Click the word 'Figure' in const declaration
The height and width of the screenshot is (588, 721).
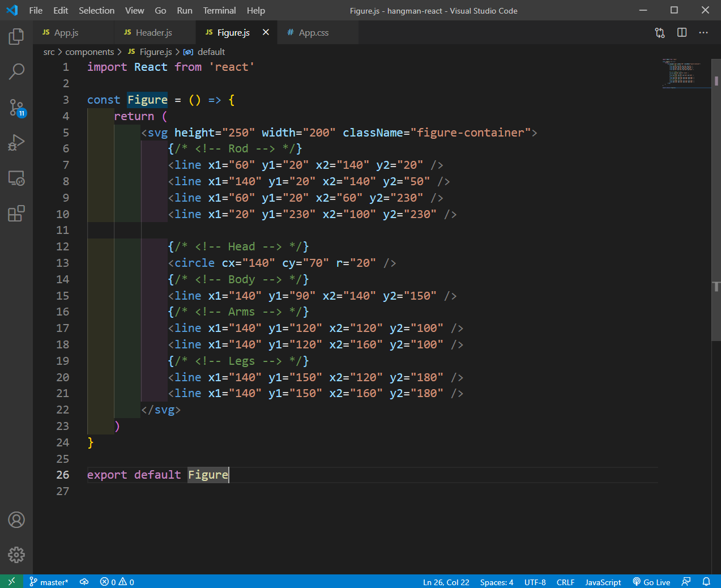coord(147,100)
